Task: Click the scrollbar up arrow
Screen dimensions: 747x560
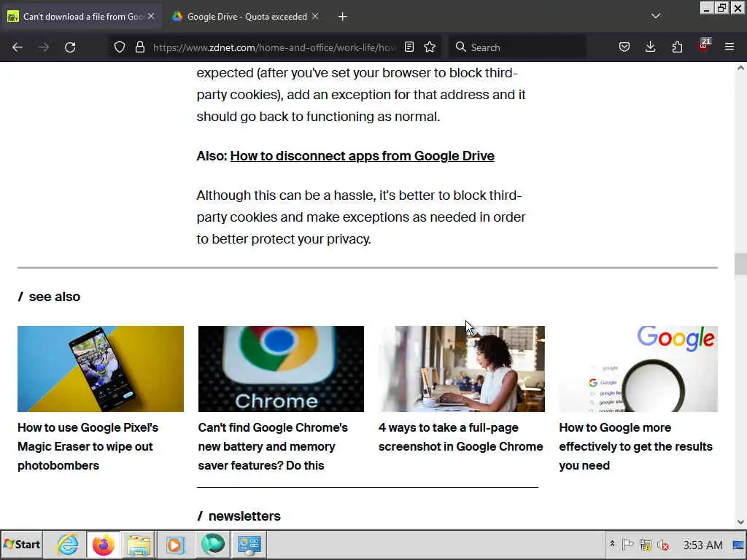Action: (740, 68)
